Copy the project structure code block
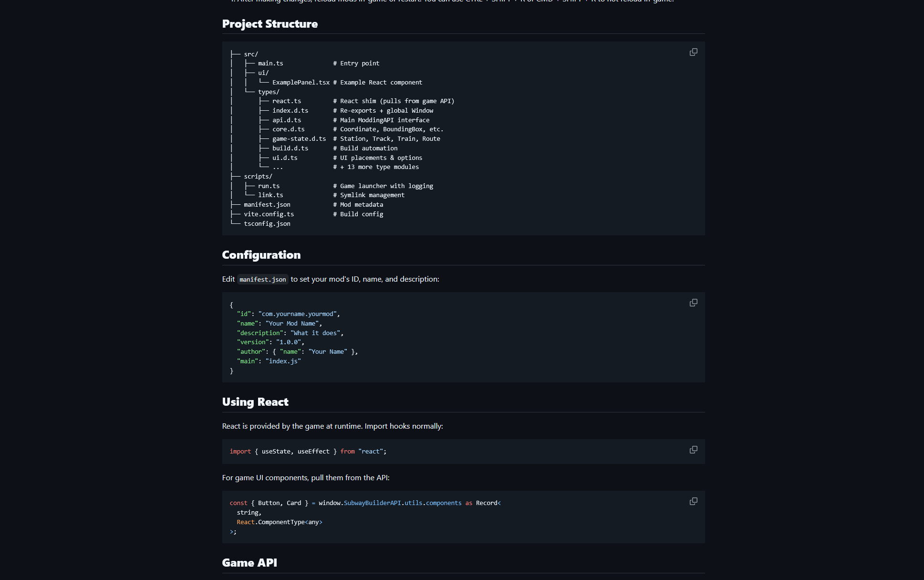 [x=693, y=52]
